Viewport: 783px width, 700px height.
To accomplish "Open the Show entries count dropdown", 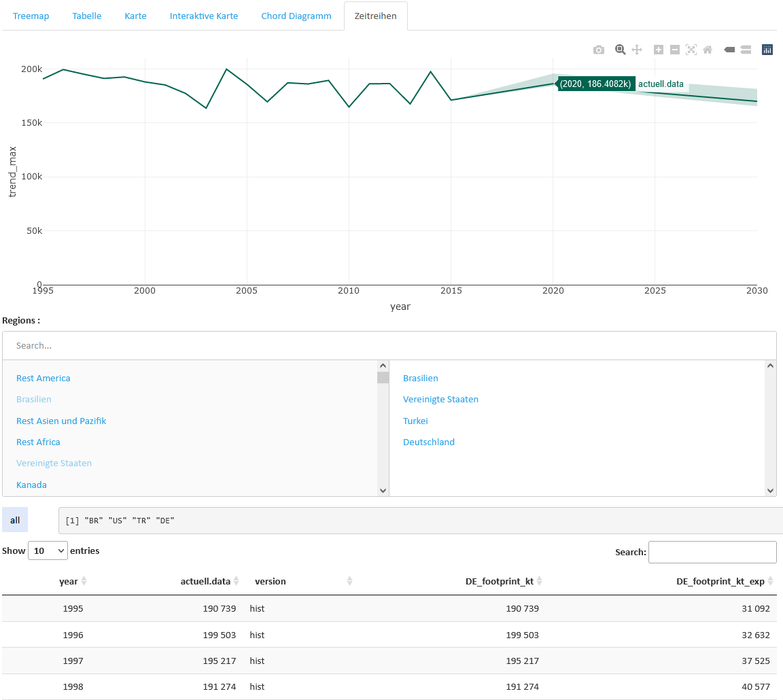I will click(48, 550).
